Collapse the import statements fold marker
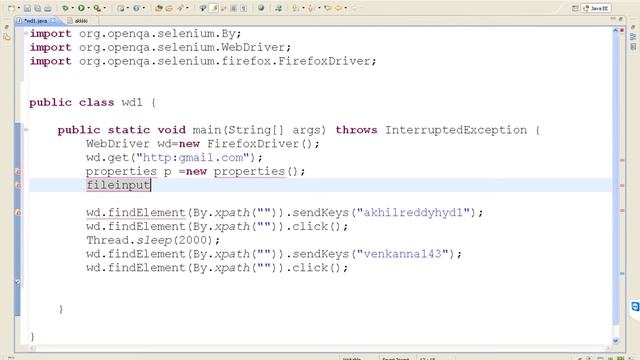The width and height of the screenshot is (640, 360). click(x=26, y=33)
